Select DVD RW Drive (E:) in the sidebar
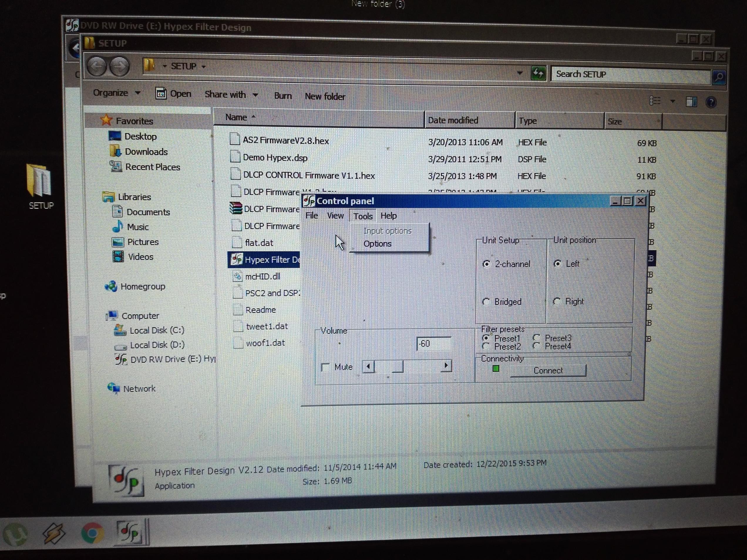The image size is (747, 560). 165,359
